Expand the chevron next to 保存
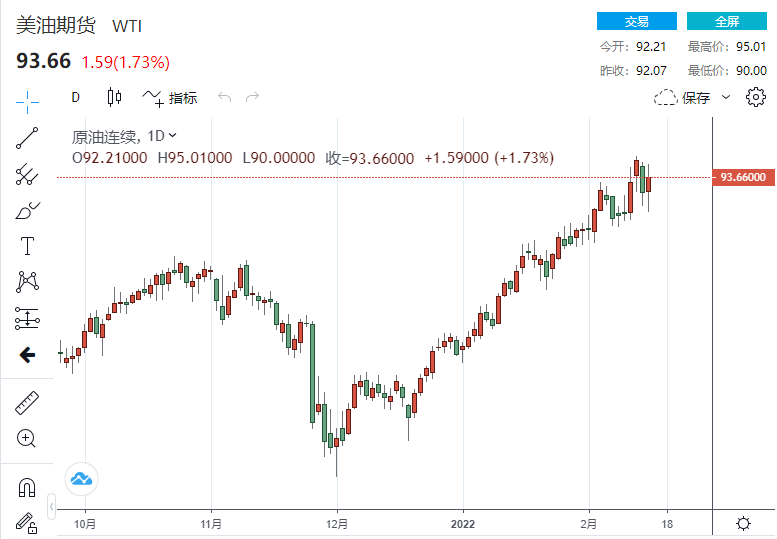777x539 pixels. coord(726,97)
